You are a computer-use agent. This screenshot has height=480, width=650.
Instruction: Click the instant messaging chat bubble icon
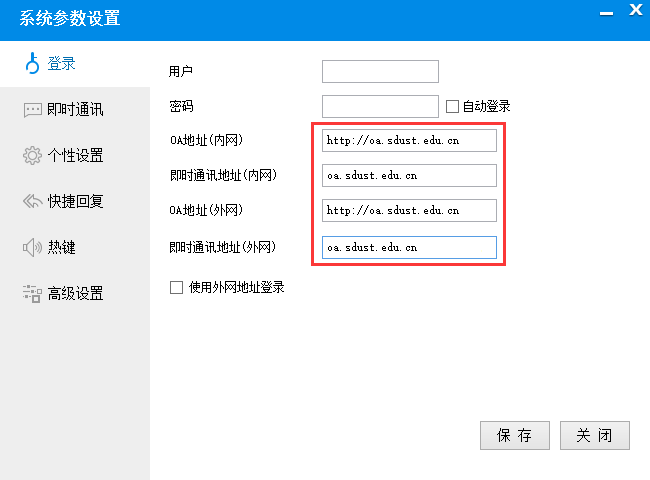32,110
